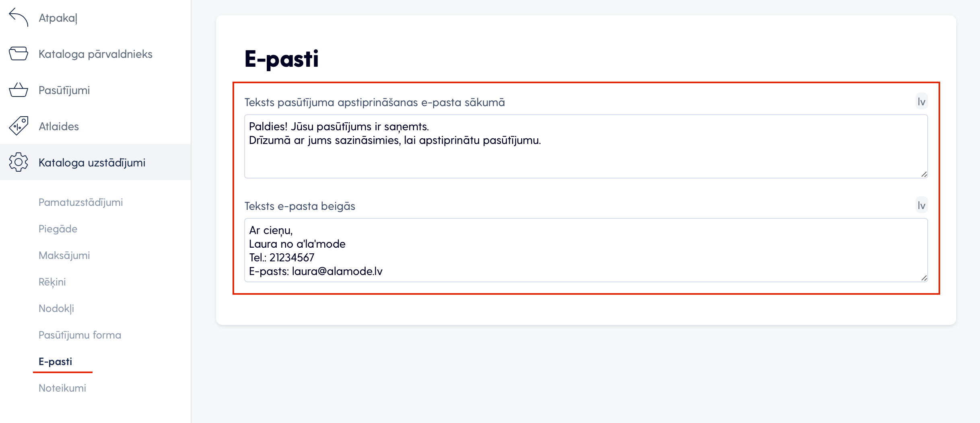Viewport: 980px width, 423px height.
Task: Click the Atpakaļ link
Action: (x=58, y=18)
